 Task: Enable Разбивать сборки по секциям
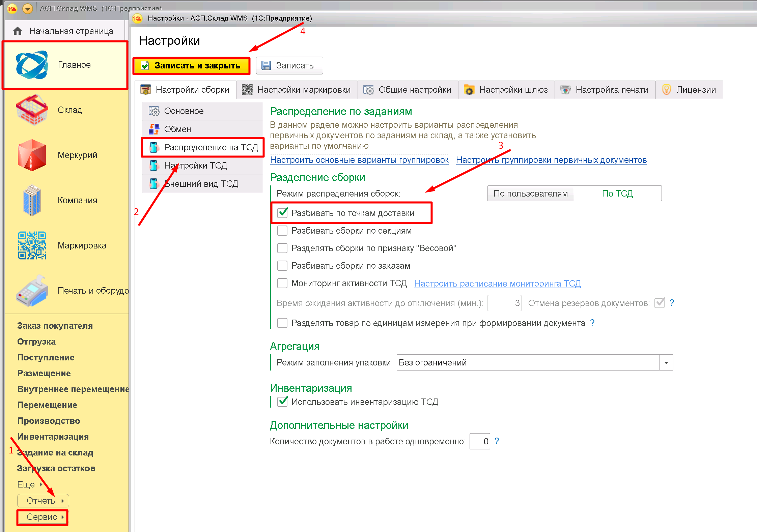pos(282,231)
